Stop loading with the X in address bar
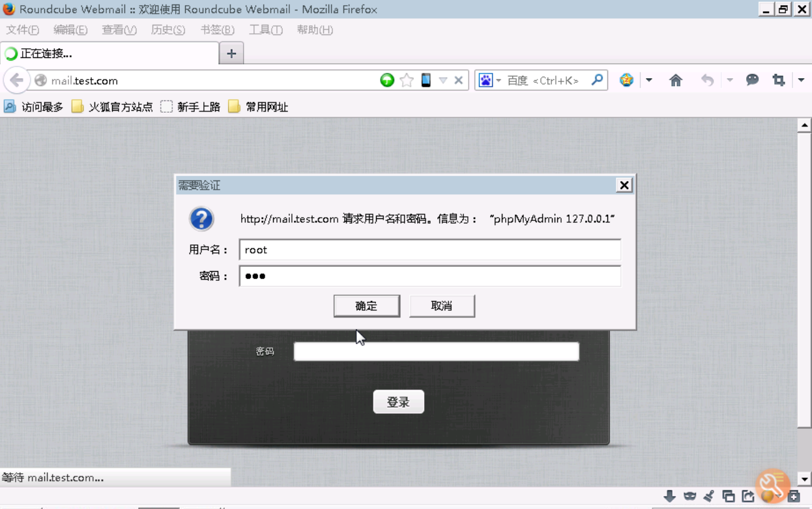The width and height of the screenshot is (812, 509). pos(459,80)
